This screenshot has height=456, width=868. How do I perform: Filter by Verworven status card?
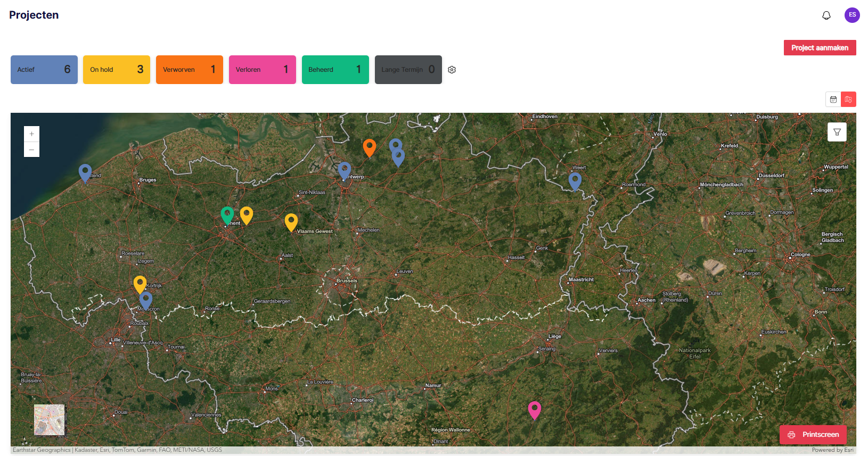pos(190,70)
